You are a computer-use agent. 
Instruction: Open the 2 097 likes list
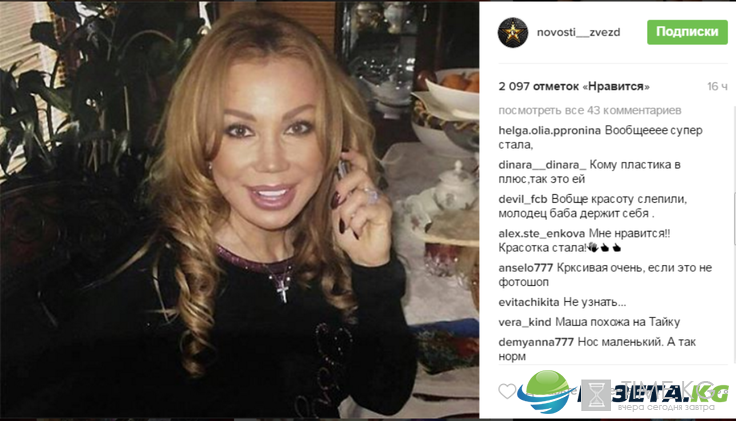click(574, 86)
